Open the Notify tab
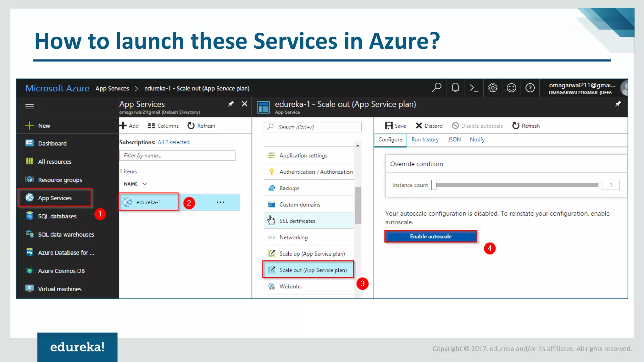The width and height of the screenshot is (644, 362). pos(477,140)
